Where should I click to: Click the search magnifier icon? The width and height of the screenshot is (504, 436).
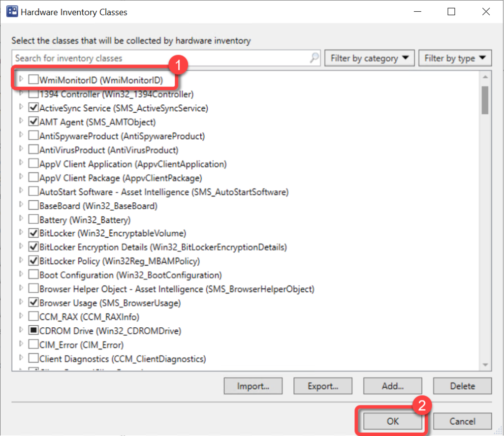(314, 58)
